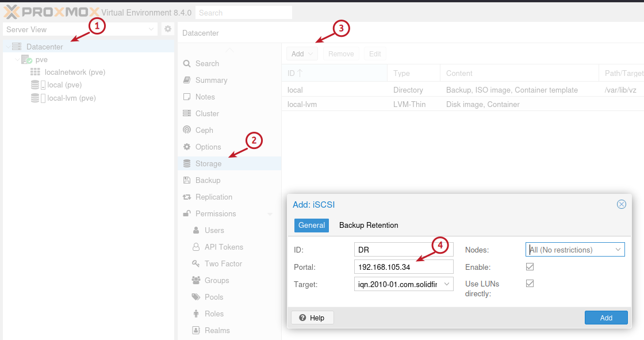
Task: Click the Roles figure icon
Action: [x=196, y=314]
